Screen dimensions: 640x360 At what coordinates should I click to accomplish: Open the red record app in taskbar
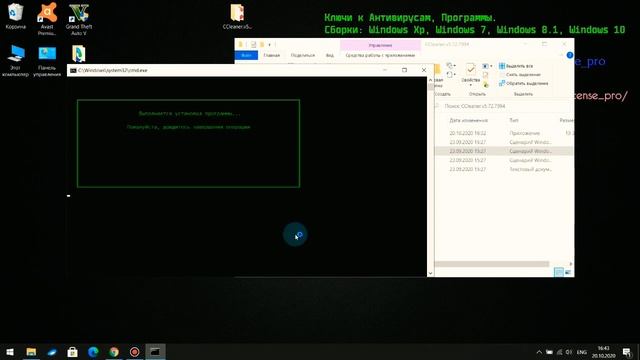(x=134, y=352)
